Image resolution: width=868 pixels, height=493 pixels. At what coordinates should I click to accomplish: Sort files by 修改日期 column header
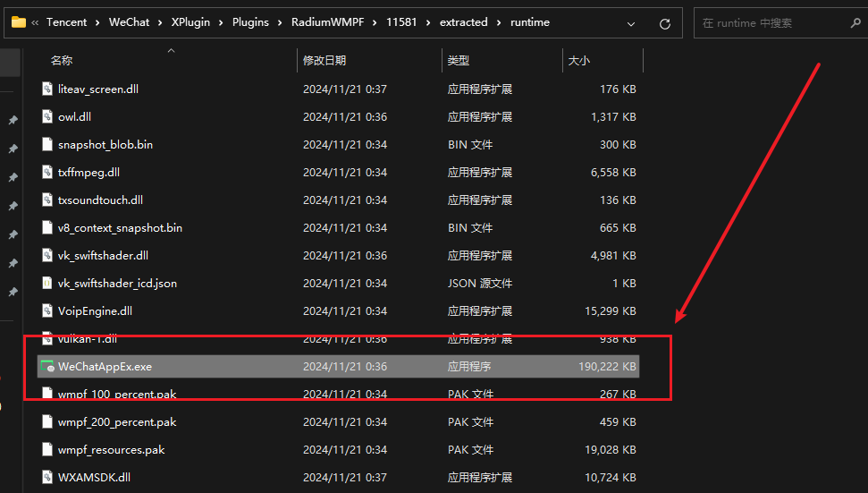pos(324,60)
